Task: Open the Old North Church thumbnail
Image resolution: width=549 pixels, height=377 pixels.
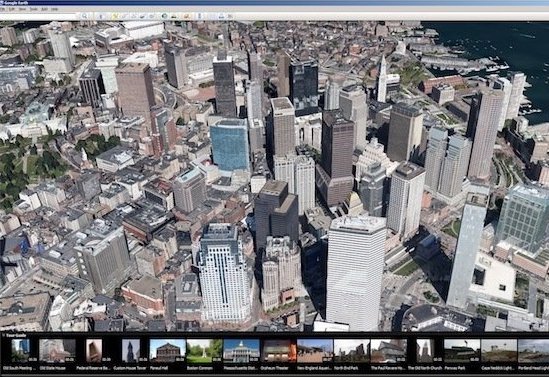Action: point(425,350)
